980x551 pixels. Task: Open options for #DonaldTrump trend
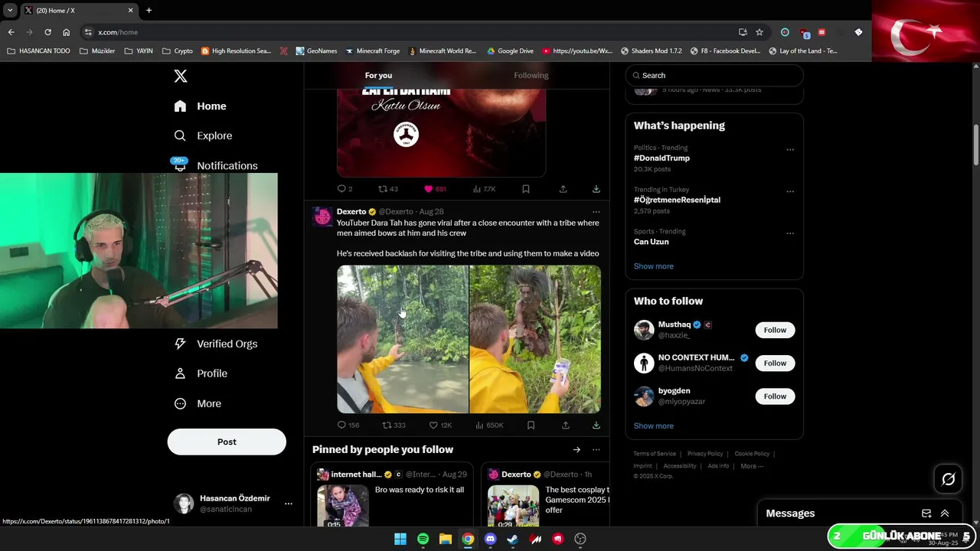(x=790, y=150)
